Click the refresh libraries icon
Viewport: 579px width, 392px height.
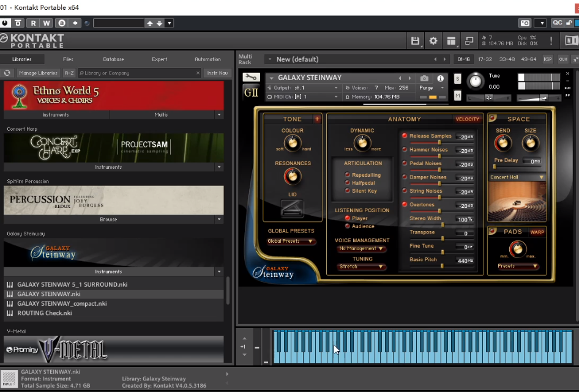(7, 73)
